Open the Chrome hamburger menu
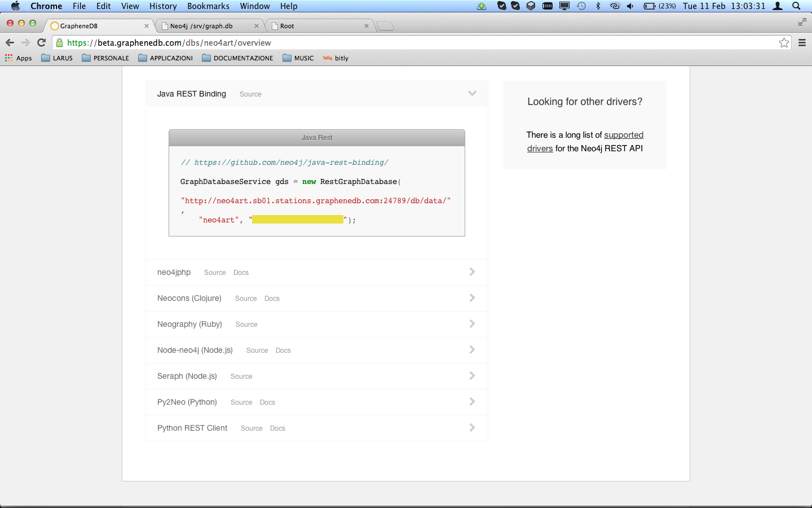This screenshot has height=508, width=812. (x=802, y=43)
